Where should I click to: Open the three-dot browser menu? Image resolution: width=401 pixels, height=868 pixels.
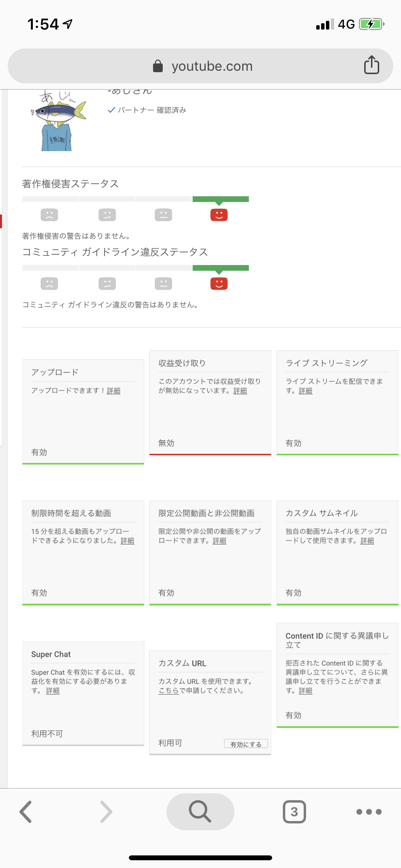(369, 812)
